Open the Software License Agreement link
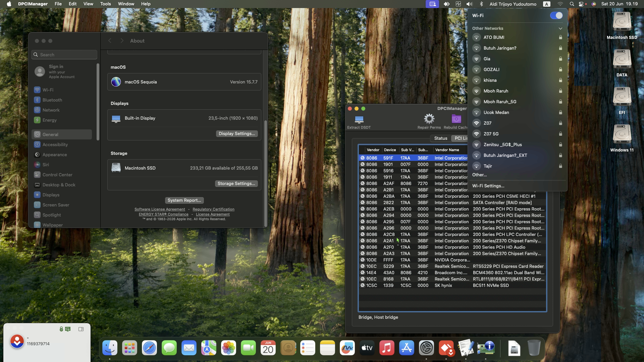 (x=160, y=209)
